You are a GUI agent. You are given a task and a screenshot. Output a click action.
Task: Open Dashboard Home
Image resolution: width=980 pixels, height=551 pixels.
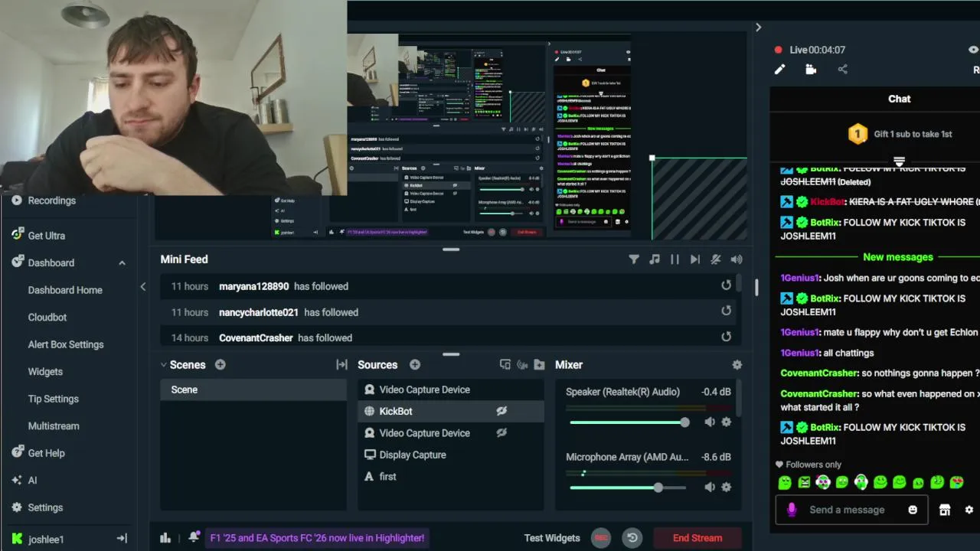(65, 290)
